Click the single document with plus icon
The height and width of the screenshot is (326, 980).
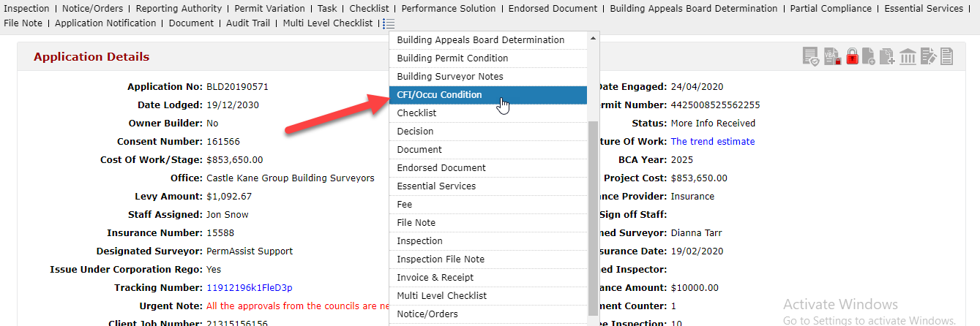click(x=869, y=56)
